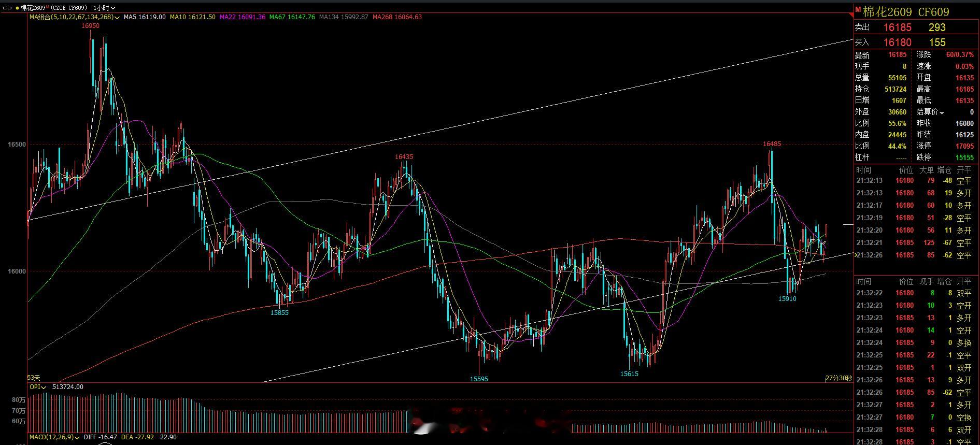Image resolution: width=980 pixels, height=445 pixels.
Task: Select the 21:32:19 large order row 空平
Action: coord(915,218)
